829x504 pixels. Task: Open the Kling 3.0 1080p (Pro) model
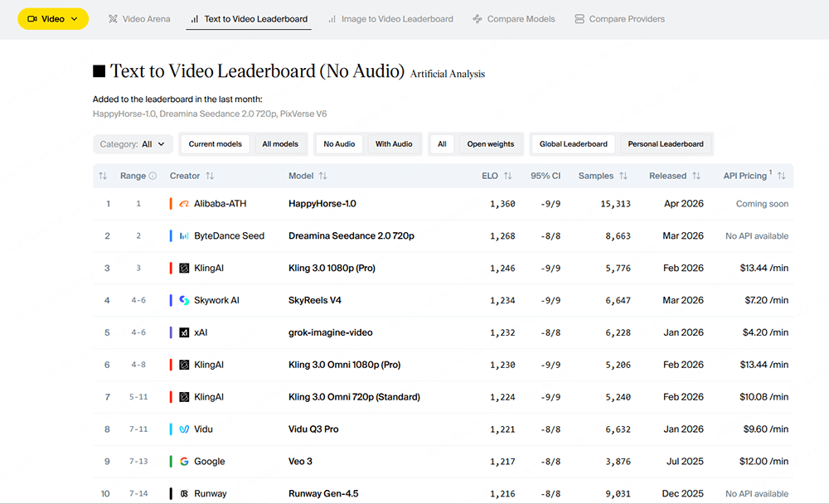point(332,268)
